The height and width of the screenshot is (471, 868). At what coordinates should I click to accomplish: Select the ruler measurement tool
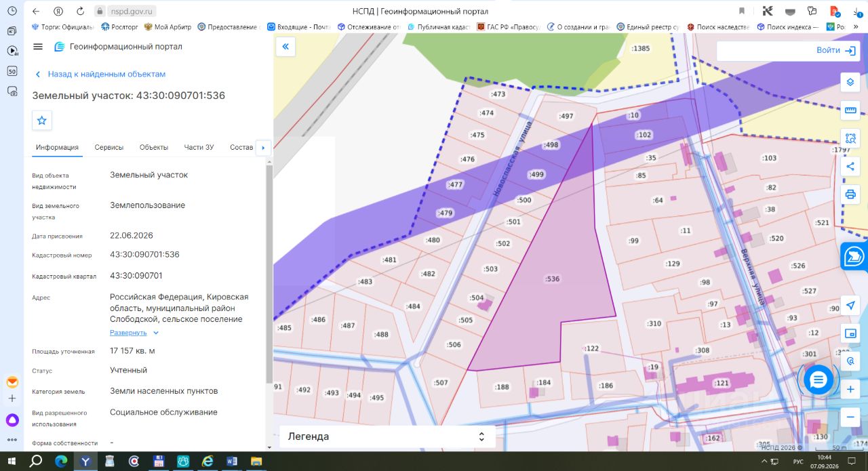(850, 110)
